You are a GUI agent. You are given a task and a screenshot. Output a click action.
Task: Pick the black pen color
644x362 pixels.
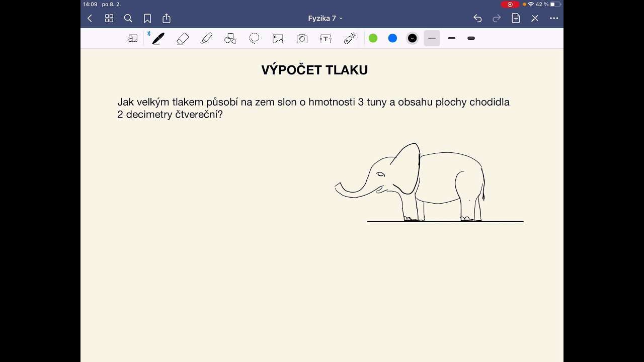coord(412,38)
